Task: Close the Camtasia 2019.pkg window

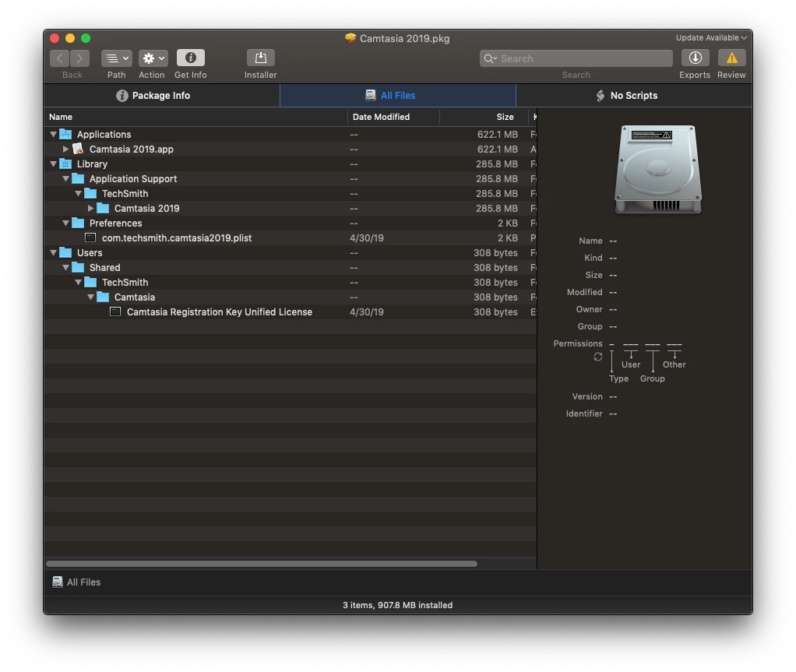Action: coord(55,38)
